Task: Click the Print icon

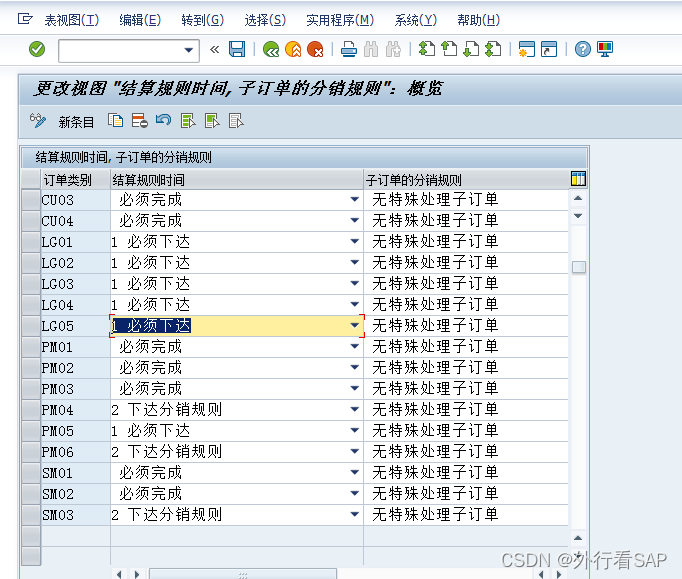Action: click(x=349, y=49)
